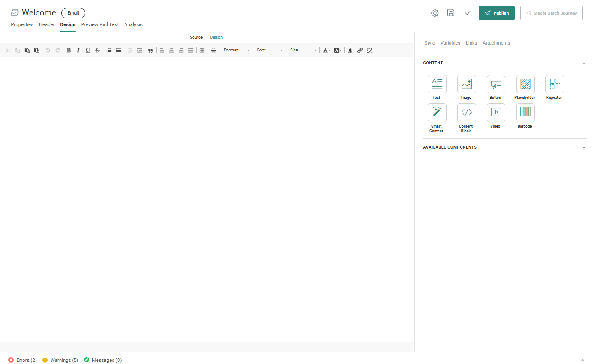This screenshot has height=364, width=593.
Task: Open the Format dropdown
Action: pyautogui.click(x=236, y=50)
